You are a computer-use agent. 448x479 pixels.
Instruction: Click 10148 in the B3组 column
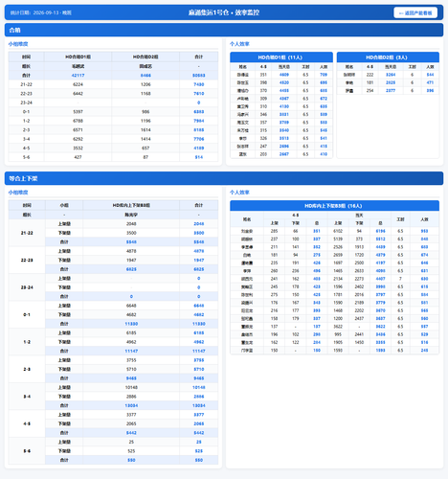131,387
